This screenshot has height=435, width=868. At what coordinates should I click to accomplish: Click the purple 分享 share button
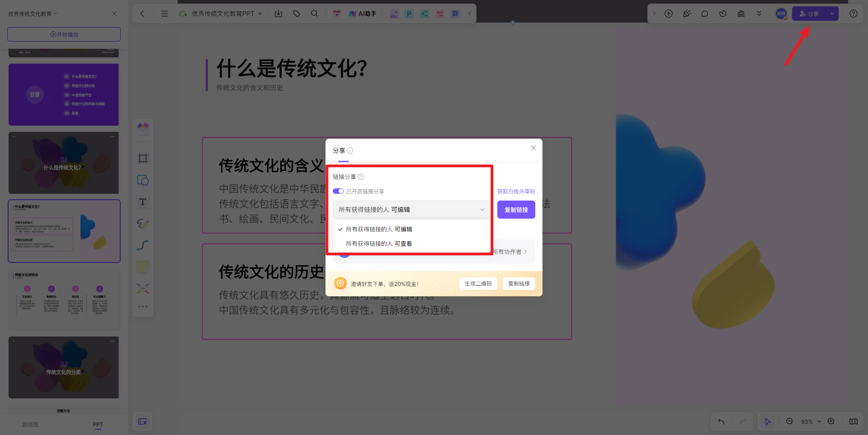click(x=809, y=14)
